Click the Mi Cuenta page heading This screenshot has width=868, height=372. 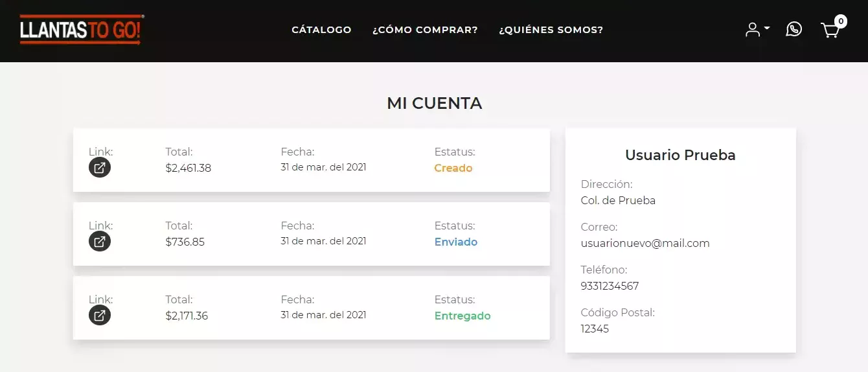click(434, 104)
